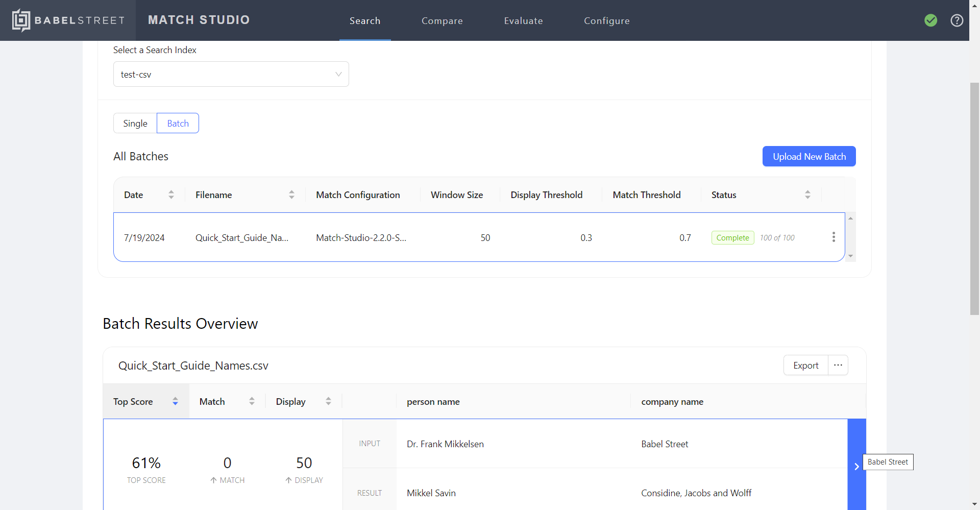Select the Single search mode

135,123
